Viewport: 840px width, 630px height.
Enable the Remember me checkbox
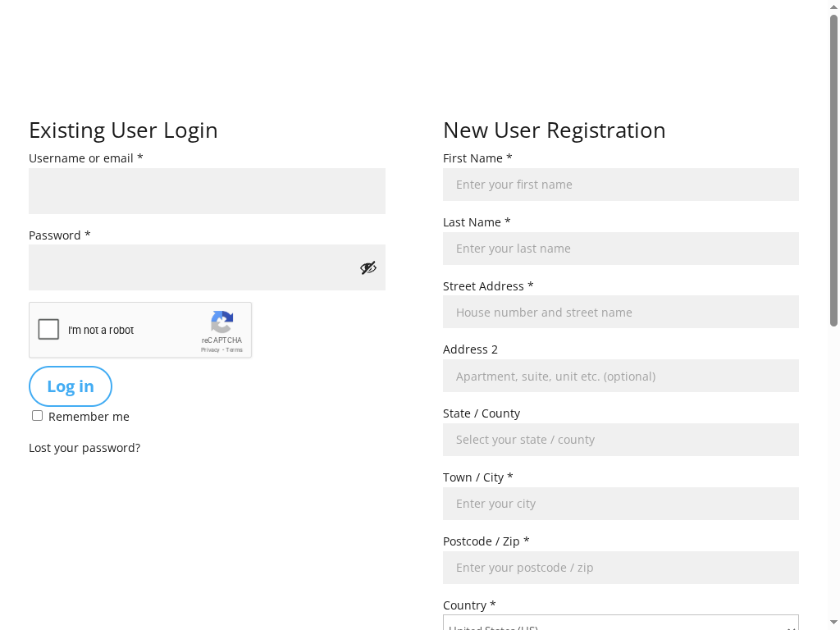(37, 415)
